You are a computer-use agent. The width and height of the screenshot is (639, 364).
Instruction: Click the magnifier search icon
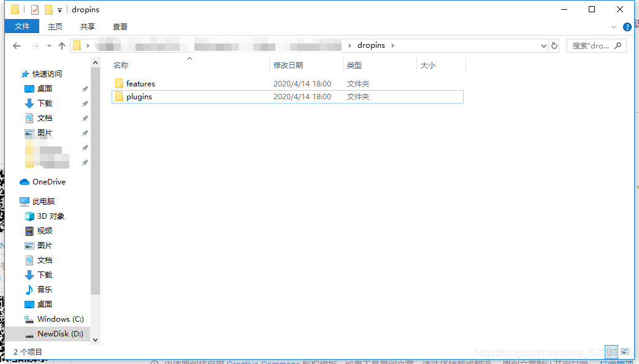coord(618,45)
